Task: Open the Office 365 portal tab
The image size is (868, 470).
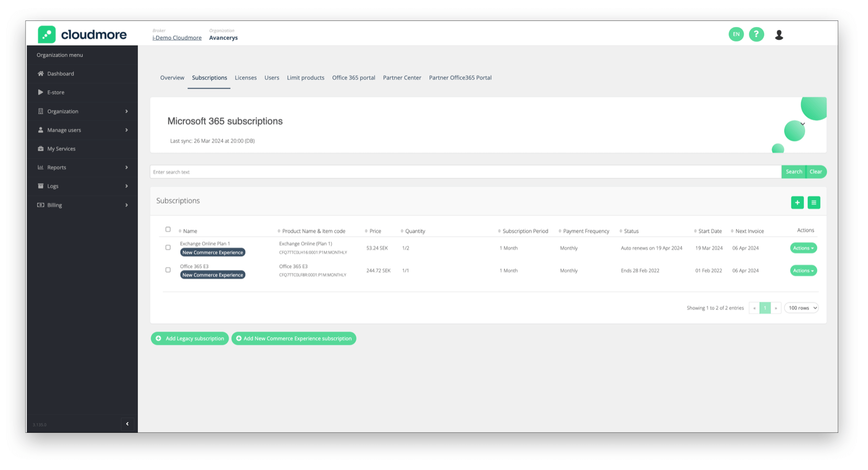Action: pos(354,78)
